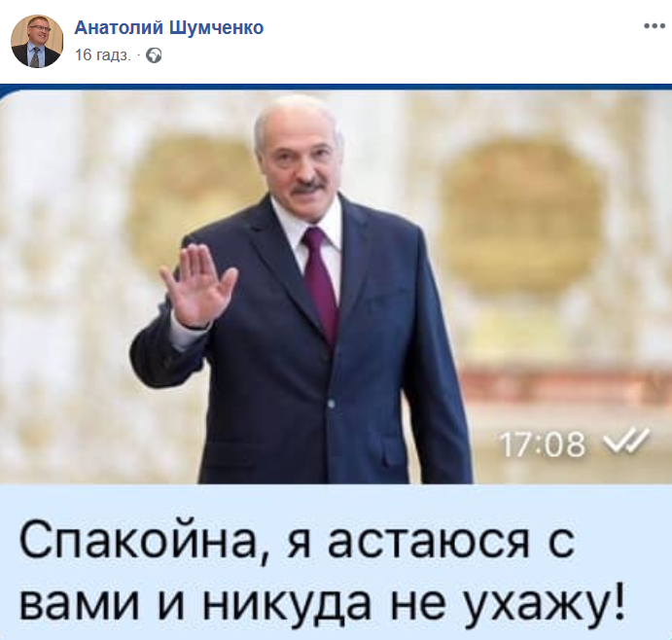Screen dimensions: 672x640
Task: Click the waving hand in the photo
Action: point(198,285)
